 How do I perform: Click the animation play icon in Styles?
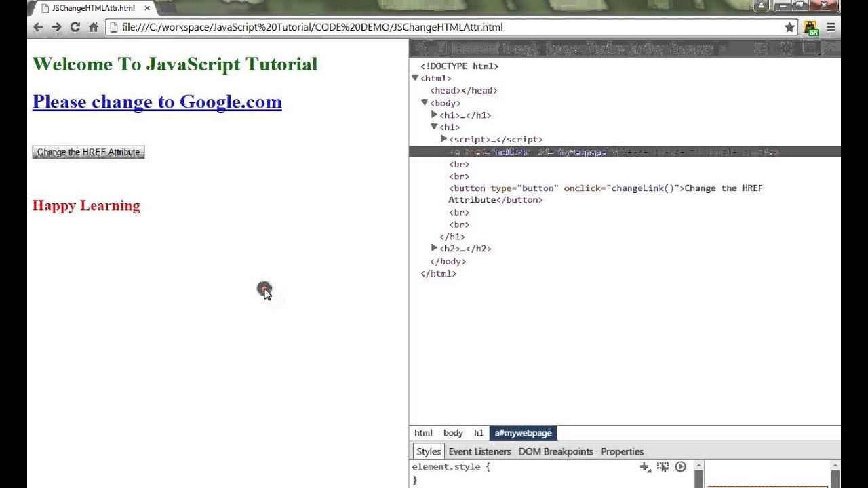[681, 466]
